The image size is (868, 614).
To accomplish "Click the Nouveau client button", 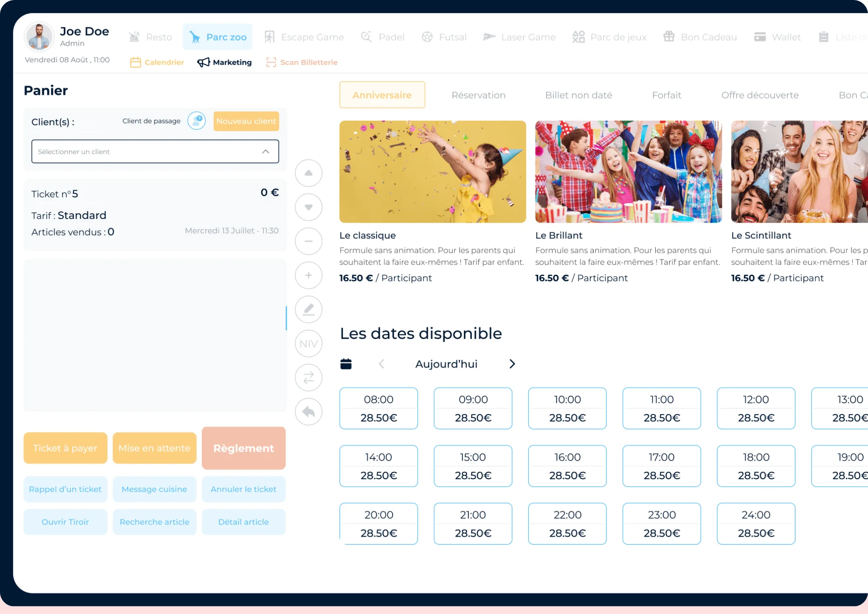I will click(x=246, y=121).
